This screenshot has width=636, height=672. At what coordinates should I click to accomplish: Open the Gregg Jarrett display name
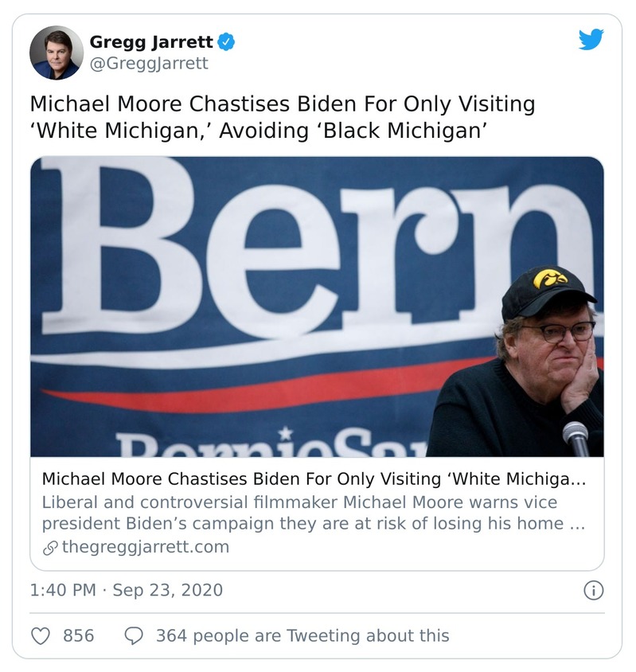[151, 41]
